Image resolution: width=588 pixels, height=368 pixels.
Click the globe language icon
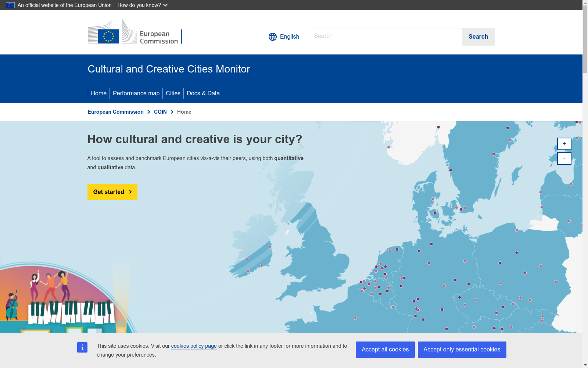pos(273,37)
